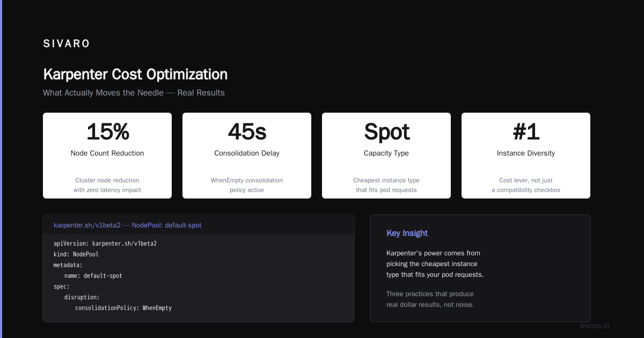Open the 45s Consolidation Delay card
This screenshot has width=644, height=338.
click(247, 156)
